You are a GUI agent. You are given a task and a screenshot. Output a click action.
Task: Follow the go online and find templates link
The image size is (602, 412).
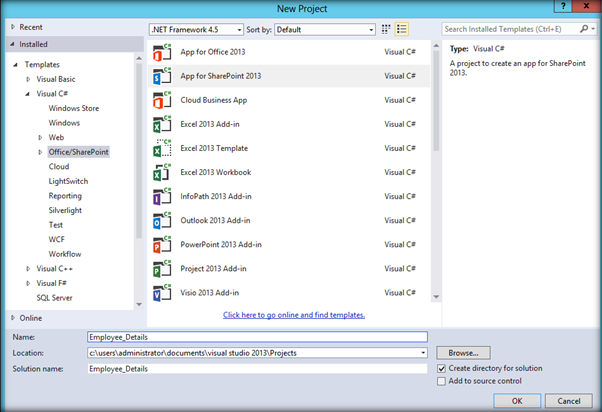point(294,315)
